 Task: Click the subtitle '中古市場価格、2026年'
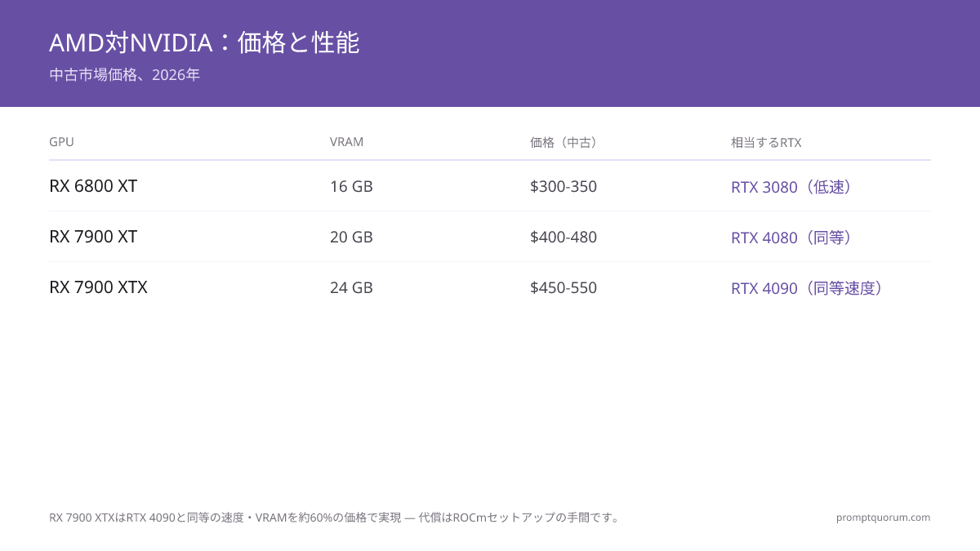point(124,75)
